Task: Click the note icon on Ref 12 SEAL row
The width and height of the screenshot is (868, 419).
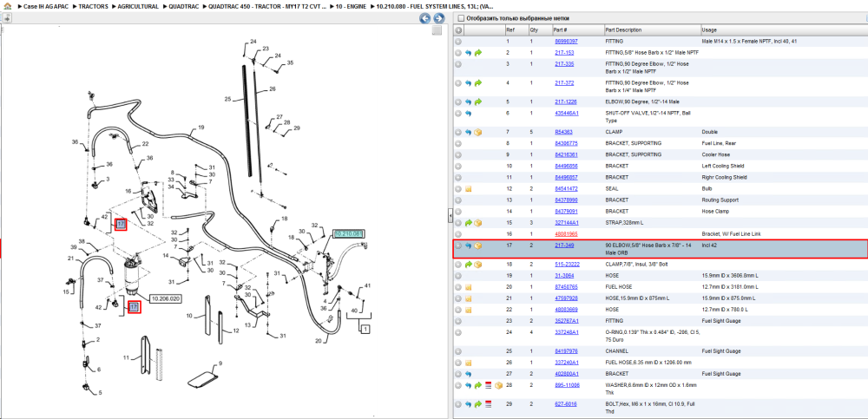Action: tap(469, 189)
